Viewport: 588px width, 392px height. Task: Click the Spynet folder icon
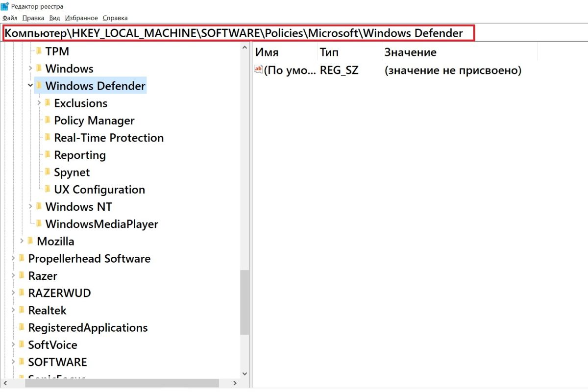click(48, 172)
